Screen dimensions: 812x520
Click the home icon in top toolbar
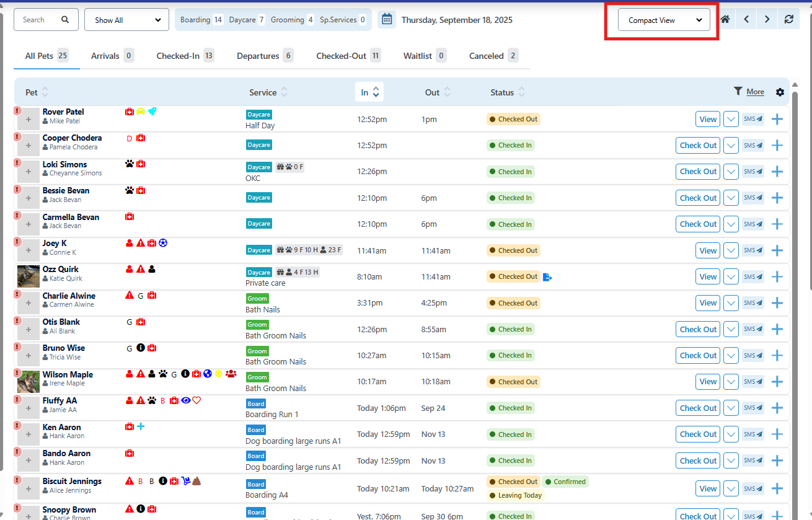pyautogui.click(x=725, y=19)
